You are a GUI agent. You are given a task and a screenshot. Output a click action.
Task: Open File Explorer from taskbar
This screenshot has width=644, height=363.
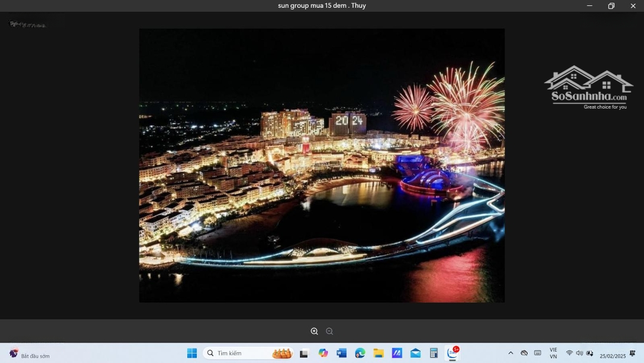[x=379, y=353]
